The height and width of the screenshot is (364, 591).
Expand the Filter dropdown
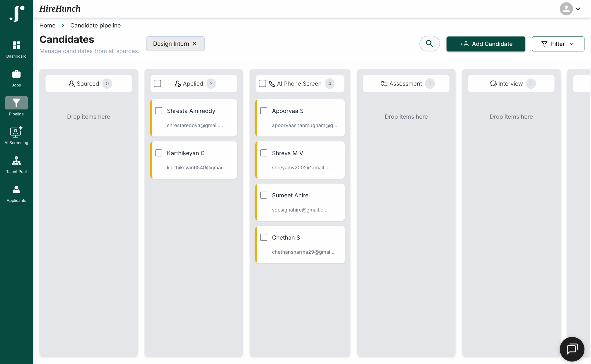(x=558, y=44)
